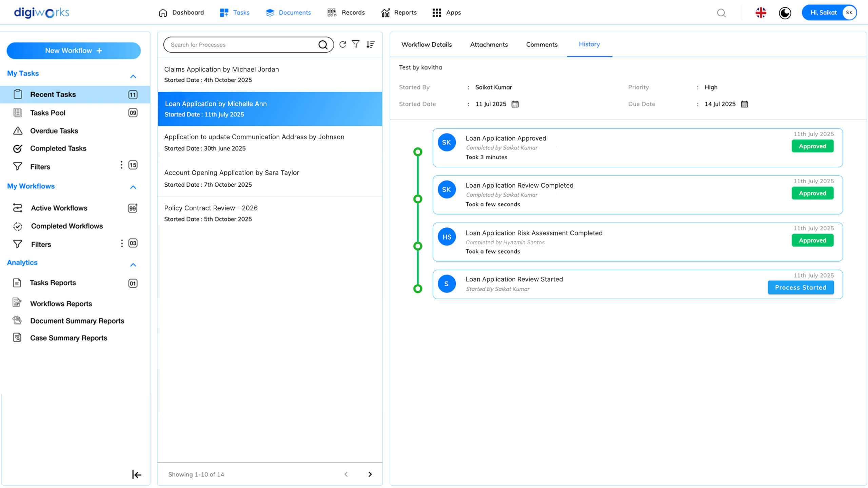Open the filter funnel icon in process list

pos(355,44)
